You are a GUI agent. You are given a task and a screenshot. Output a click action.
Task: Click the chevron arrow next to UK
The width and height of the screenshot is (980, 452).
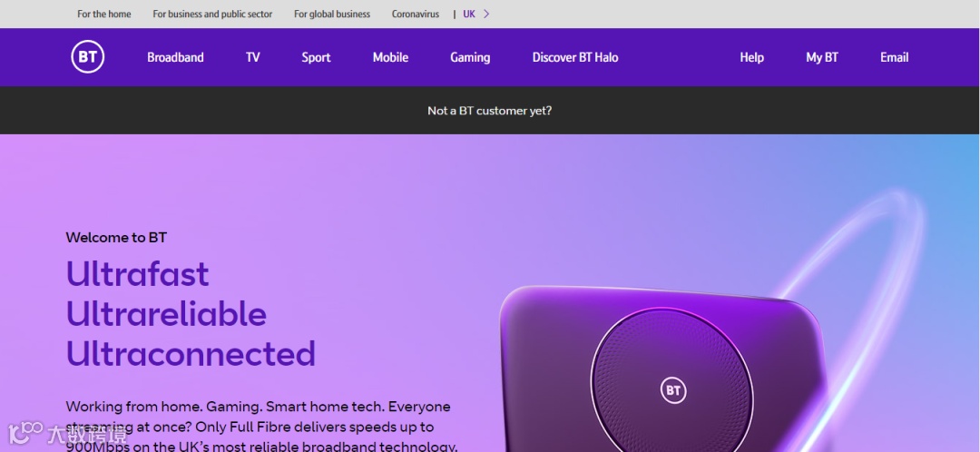coord(486,14)
